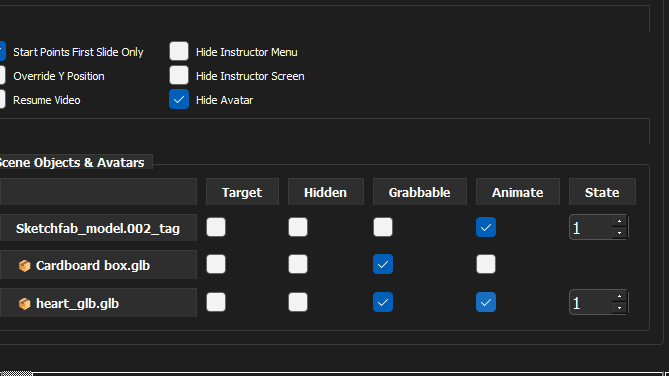The image size is (669, 376).
Task: Check Grabbable for Sketchfab_model.002_tag
Action: tap(383, 227)
